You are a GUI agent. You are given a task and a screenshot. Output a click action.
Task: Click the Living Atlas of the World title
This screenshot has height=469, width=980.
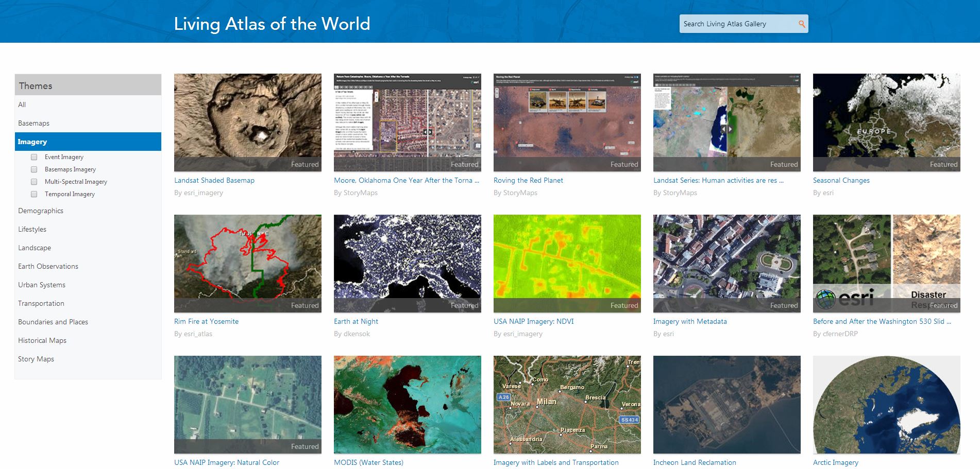[x=272, y=24]
